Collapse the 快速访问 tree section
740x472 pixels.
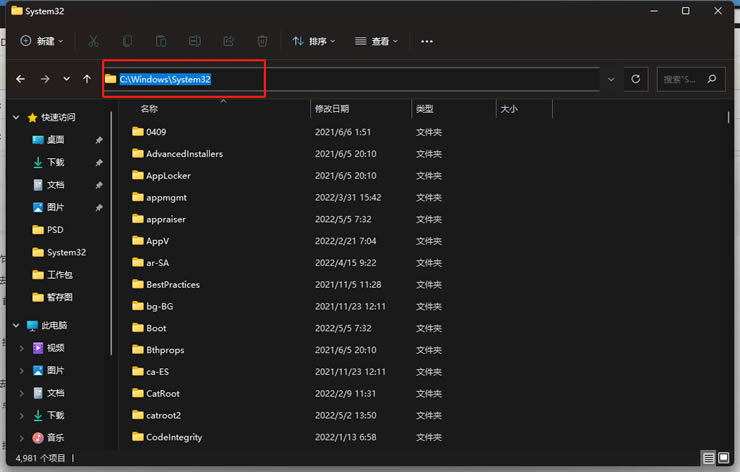click(16, 117)
